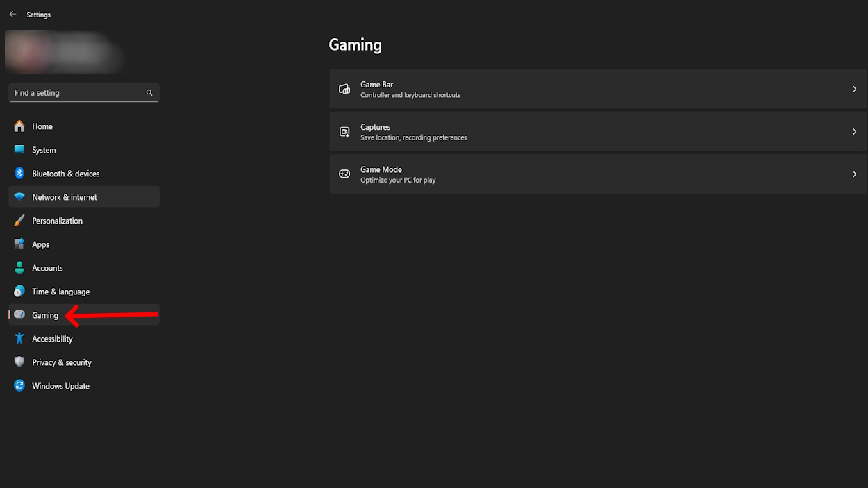
Task: Expand Captures using its right chevron
Action: [854, 132]
